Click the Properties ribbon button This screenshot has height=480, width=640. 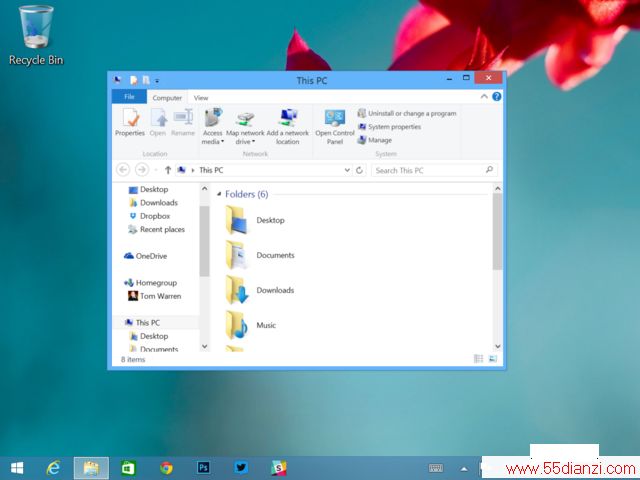[130, 122]
